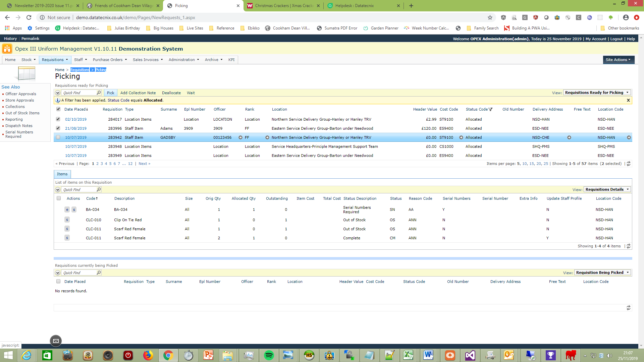Click search magnifier in top Quick Find
Viewport: 644px width, 362px height.
pyautogui.click(x=99, y=93)
